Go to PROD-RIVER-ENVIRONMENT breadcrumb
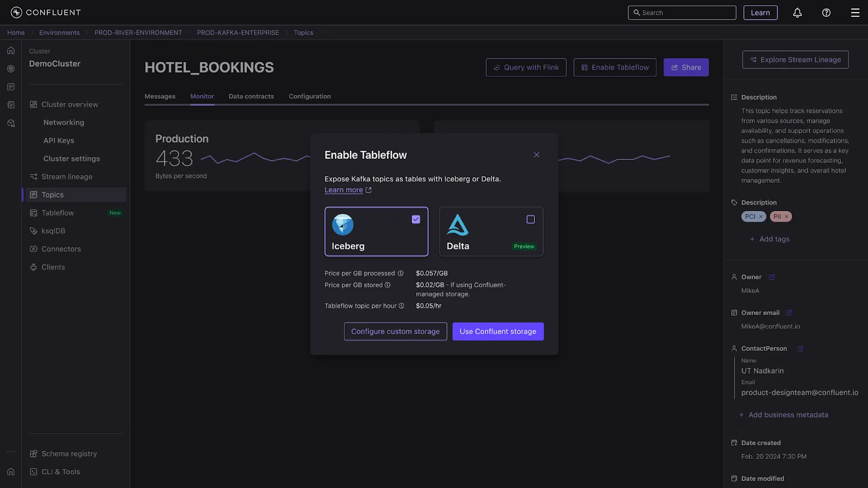The height and width of the screenshot is (488, 868). (138, 33)
